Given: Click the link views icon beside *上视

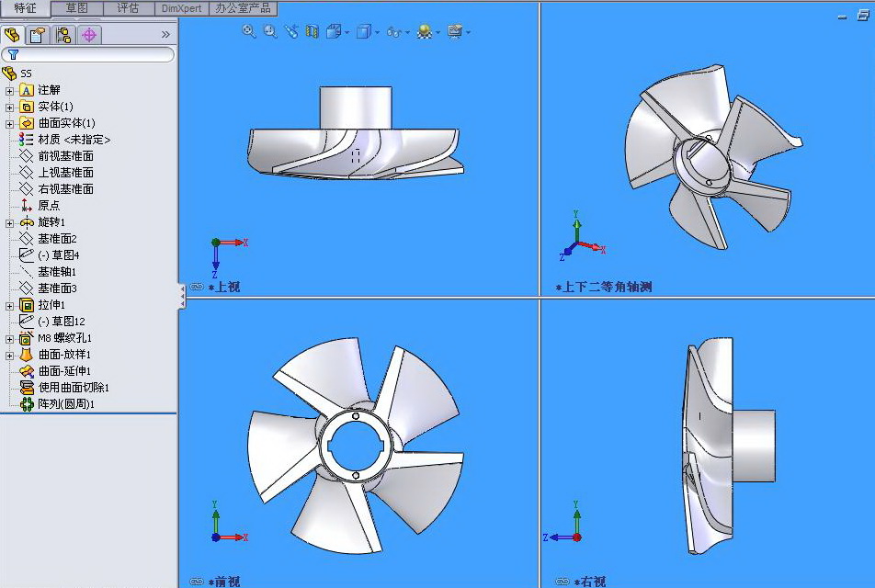Looking at the screenshot, I should pyautogui.click(x=197, y=286).
